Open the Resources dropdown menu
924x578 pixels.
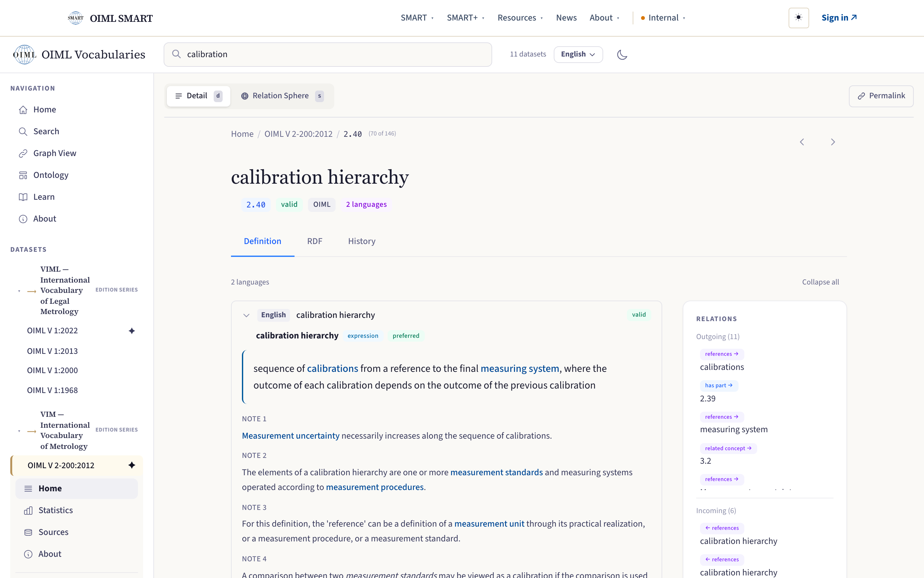[520, 18]
